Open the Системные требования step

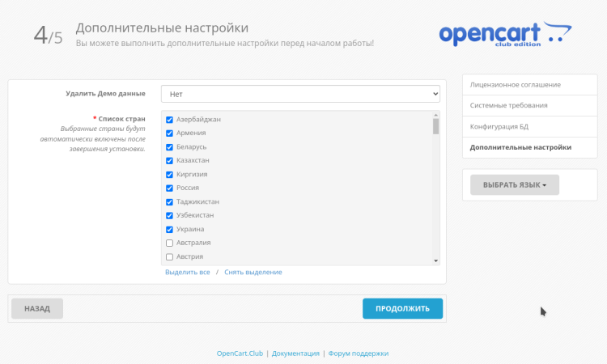(509, 106)
